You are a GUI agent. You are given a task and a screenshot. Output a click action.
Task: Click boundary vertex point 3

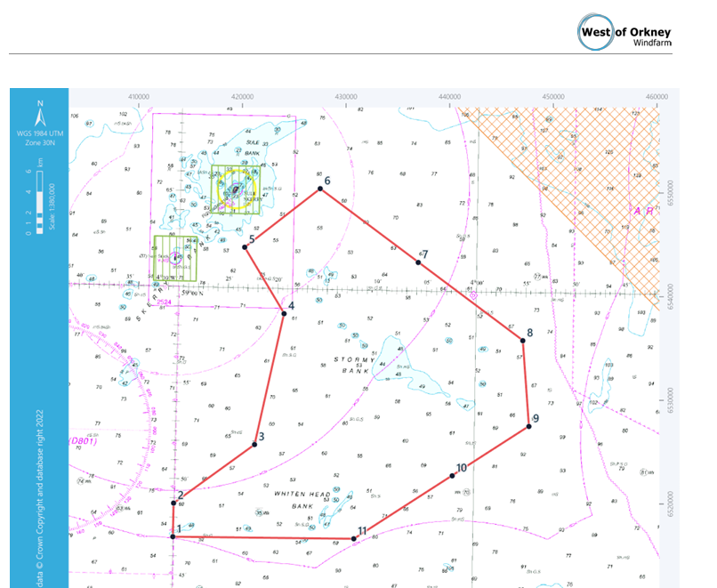[x=254, y=444]
